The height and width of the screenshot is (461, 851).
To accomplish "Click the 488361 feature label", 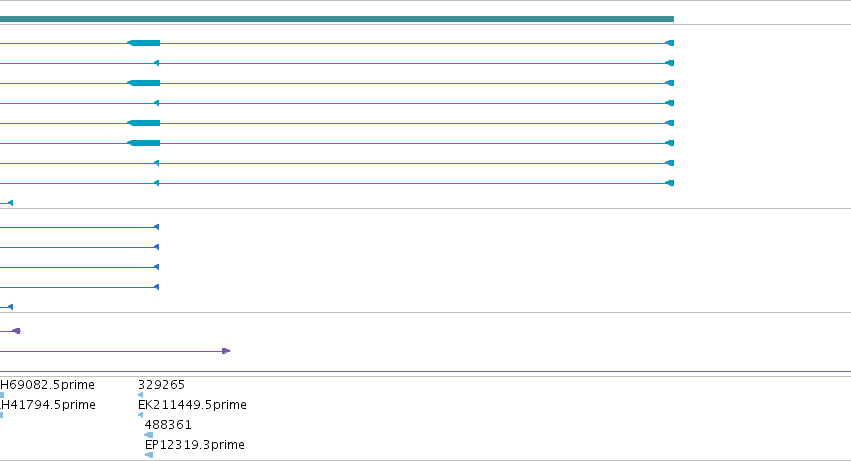I will [x=168, y=425].
